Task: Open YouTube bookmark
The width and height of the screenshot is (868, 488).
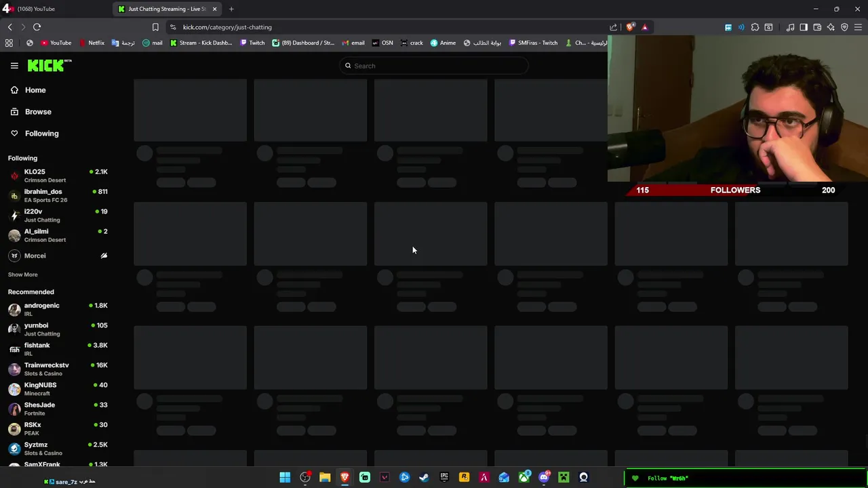Action: coord(56,43)
